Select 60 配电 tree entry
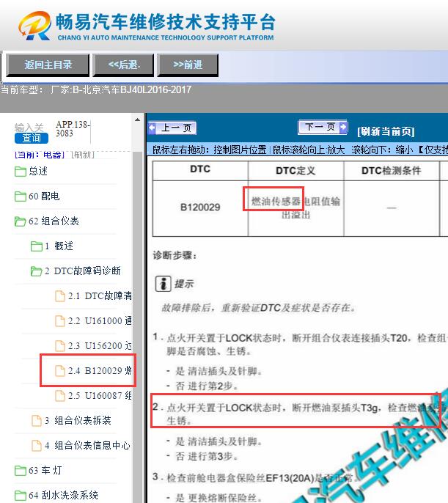Image resolution: width=448 pixels, height=503 pixels. click(44, 196)
